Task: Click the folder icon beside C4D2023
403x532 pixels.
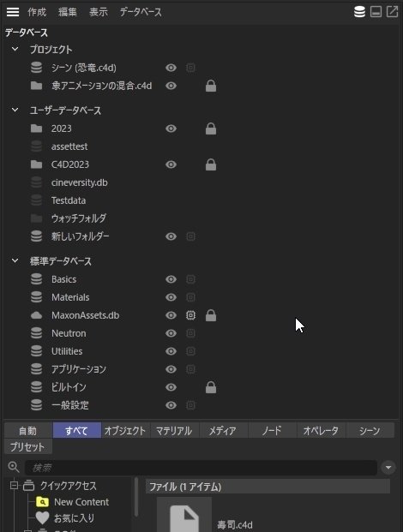Action: pos(36,164)
